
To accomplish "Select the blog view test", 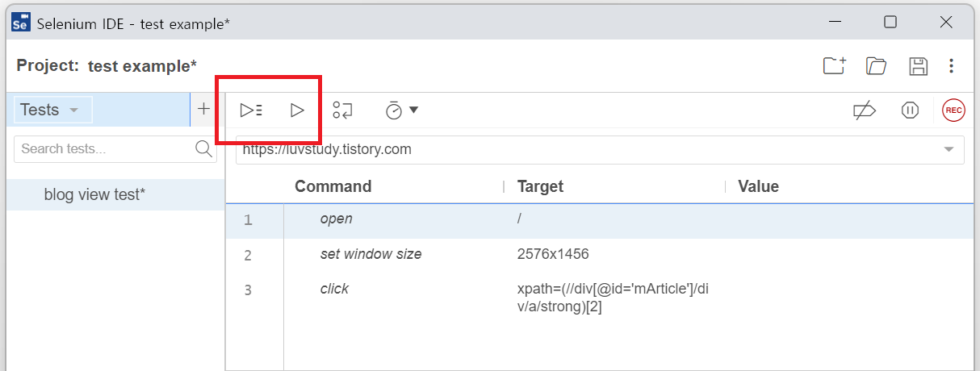I will [115, 194].
